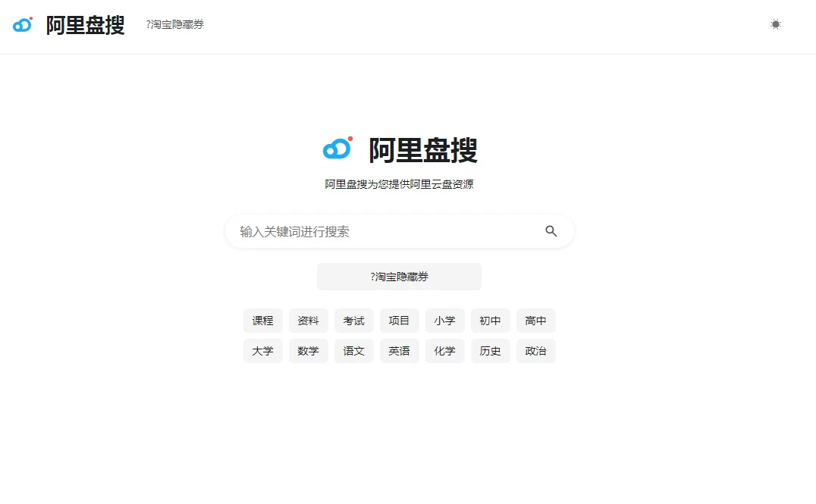Click the 数学 keyword tag

pos(308,350)
